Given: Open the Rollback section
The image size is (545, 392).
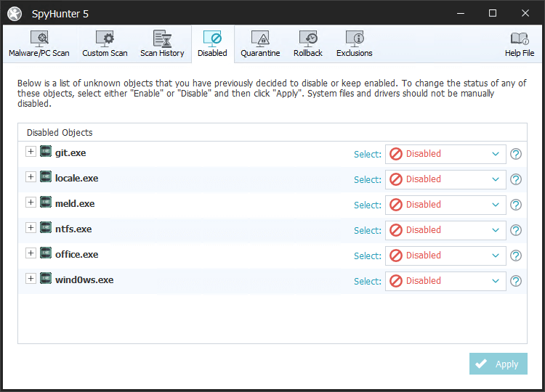Looking at the screenshot, I should (308, 44).
